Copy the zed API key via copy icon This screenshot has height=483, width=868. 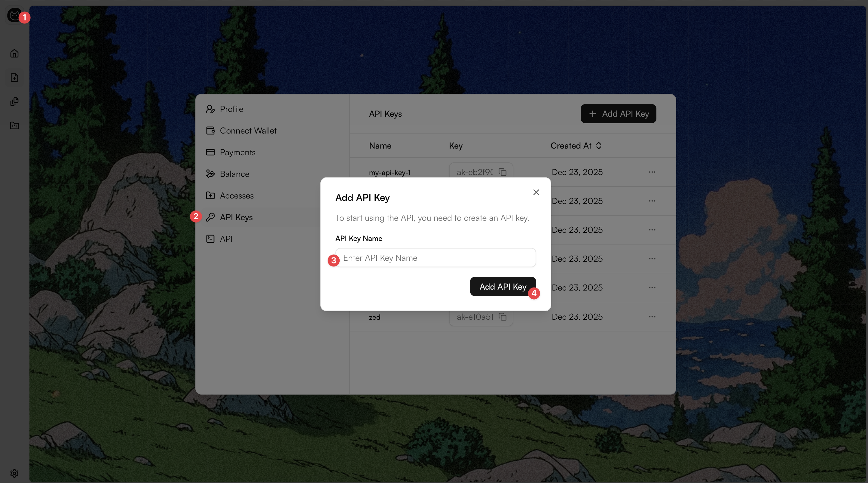click(503, 317)
